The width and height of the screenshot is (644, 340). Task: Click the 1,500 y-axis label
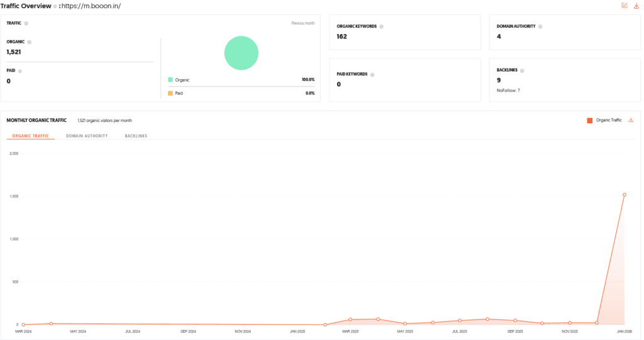pyautogui.click(x=14, y=196)
